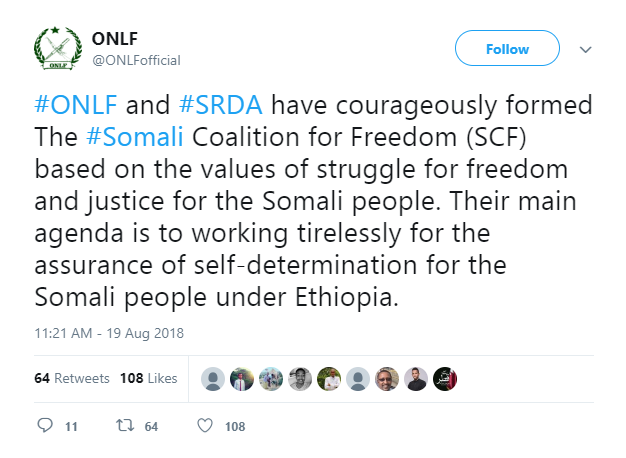Open the 11:21 AM timestamp link

coord(109,333)
